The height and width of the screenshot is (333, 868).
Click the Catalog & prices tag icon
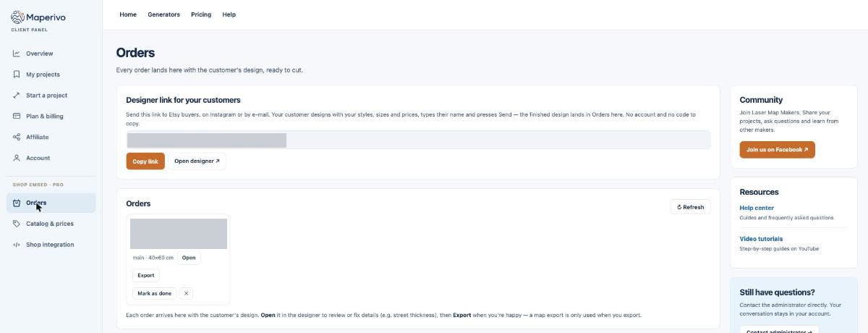(17, 224)
